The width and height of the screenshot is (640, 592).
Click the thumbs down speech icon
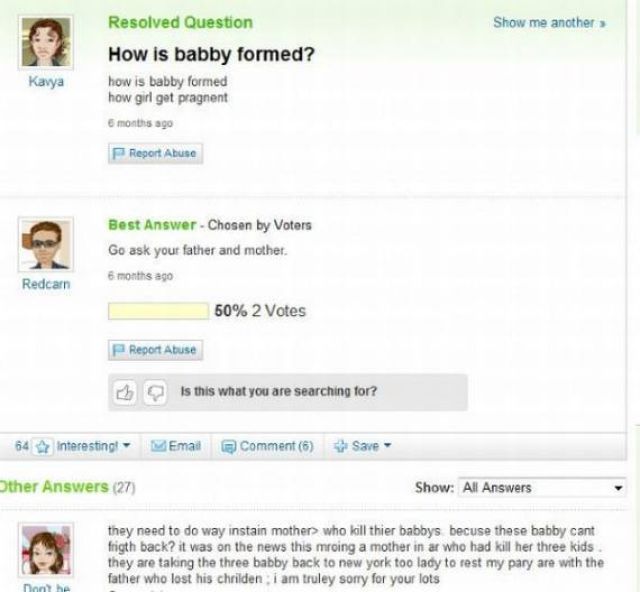coord(150,391)
